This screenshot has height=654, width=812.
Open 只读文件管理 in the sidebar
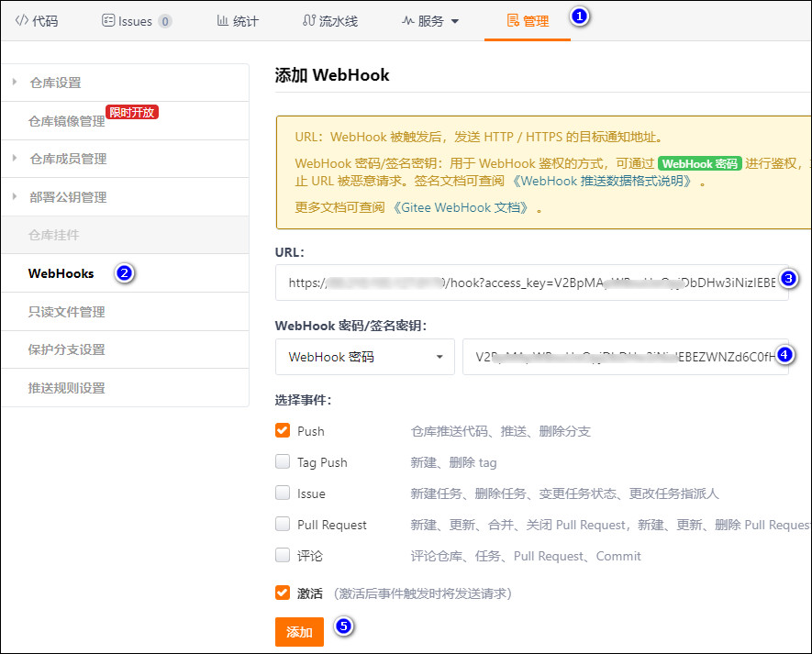click(125, 312)
